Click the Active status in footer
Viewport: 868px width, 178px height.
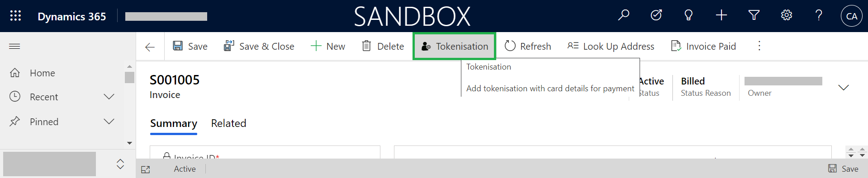pyautogui.click(x=185, y=169)
